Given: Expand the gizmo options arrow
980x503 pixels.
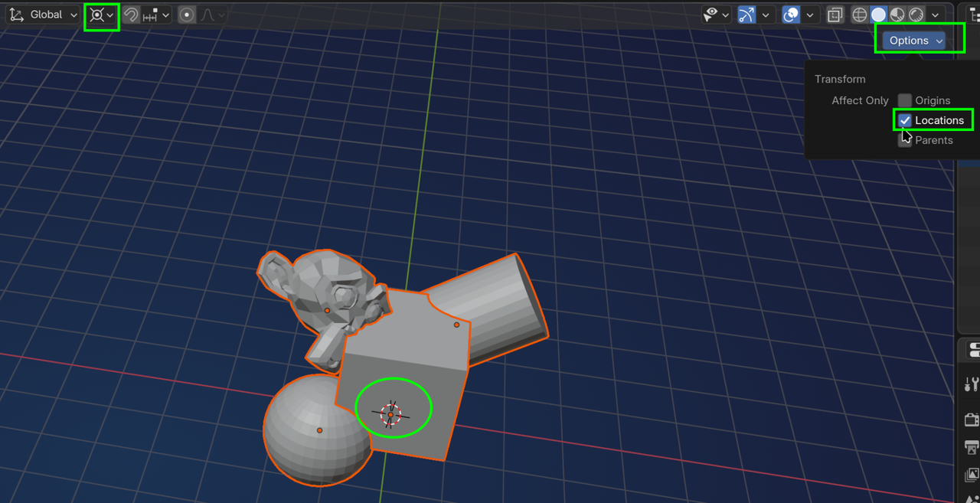Looking at the screenshot, I should (x=765, y=15).
